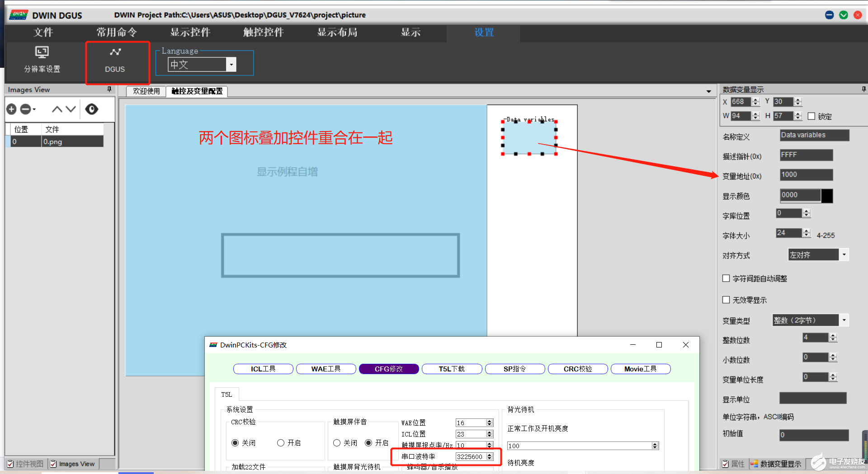The image size is (868, 474).
Task: Open the 触控控件 menu
Action: [x=263, y=33]
